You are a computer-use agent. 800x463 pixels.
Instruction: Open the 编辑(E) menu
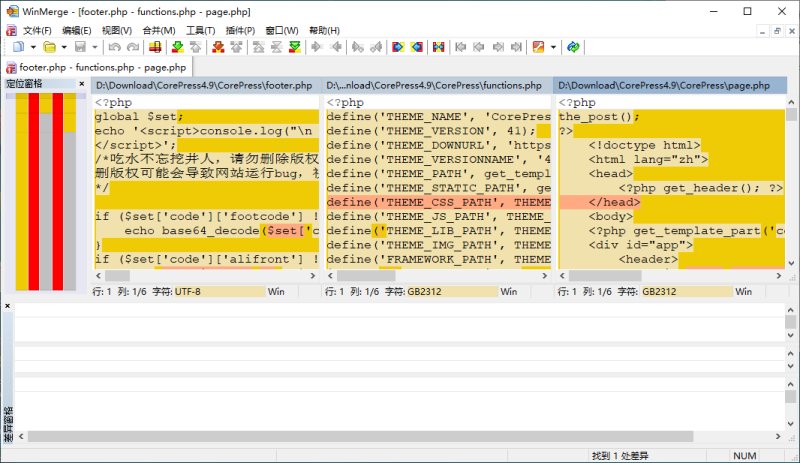77,30
